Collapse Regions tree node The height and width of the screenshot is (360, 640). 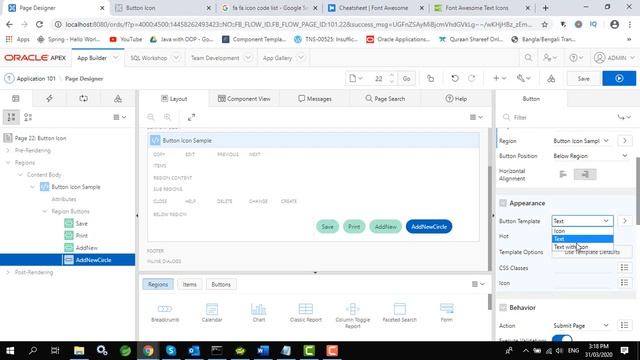coord(8,162)
